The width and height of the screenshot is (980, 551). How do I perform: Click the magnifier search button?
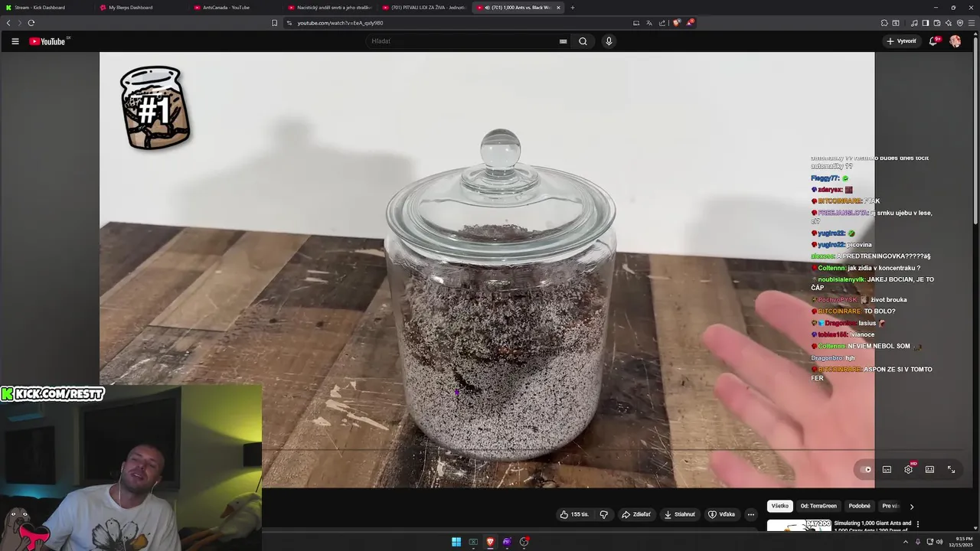tap(583, 41)
